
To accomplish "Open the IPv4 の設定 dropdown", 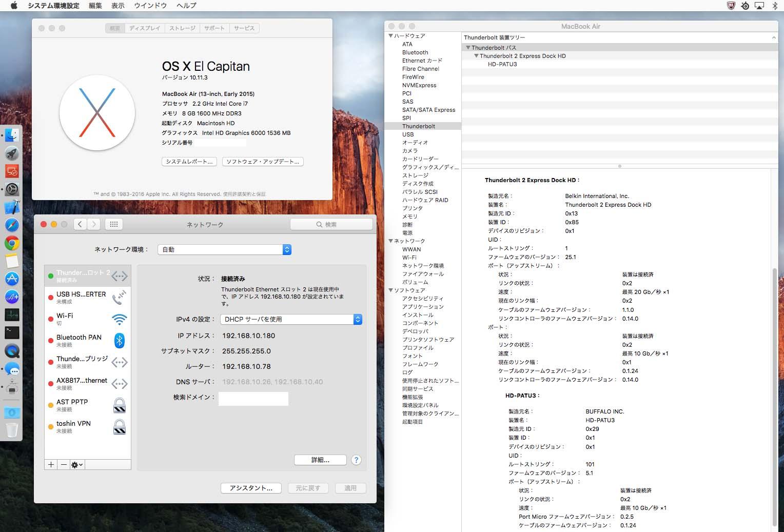I will click(x=291, y=319).
